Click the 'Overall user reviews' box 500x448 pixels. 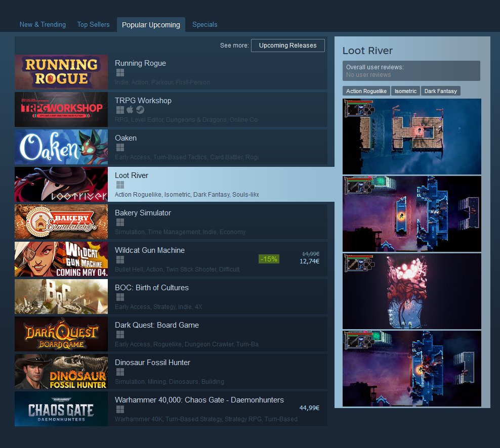coord(411,71)
